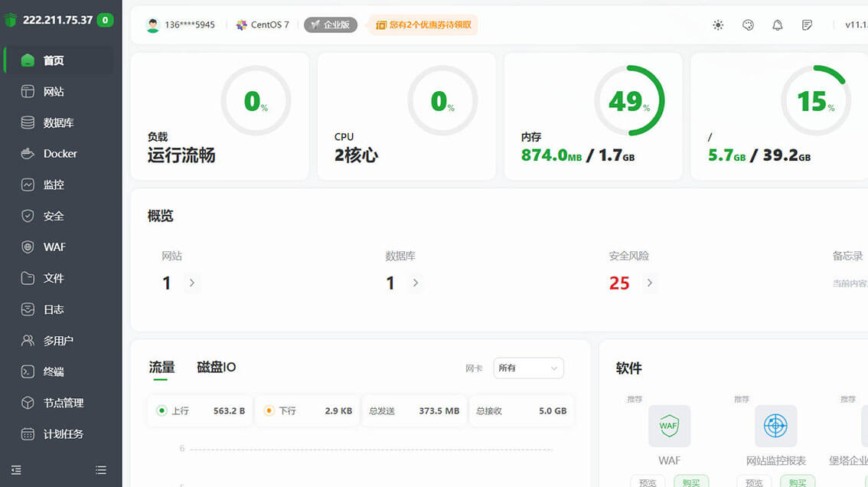Image resolution: width=868 pixels, height=487 pixels.
Task: Expand the 网站 count details arrow
Action: [191, 283]
